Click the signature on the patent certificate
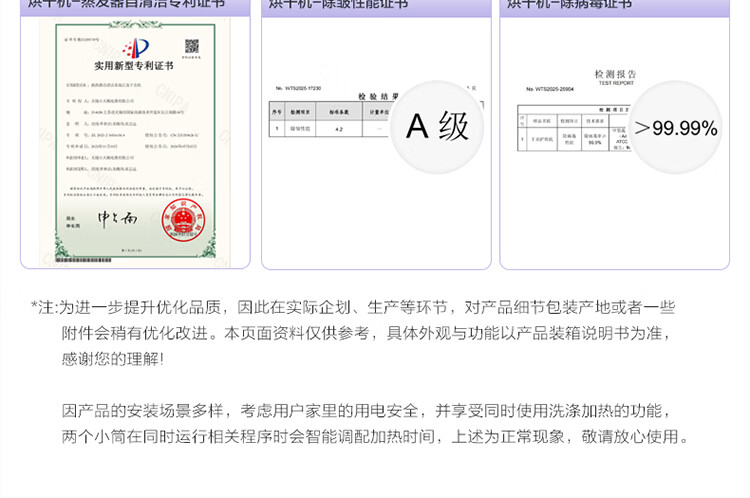This screenshot has height=498, width=750. tap(118, 219)
